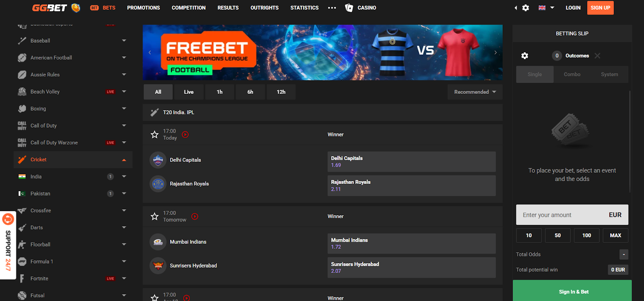Click live stream icon for Delhi Capitals match

pyautogui.click(x=185, y=134)
